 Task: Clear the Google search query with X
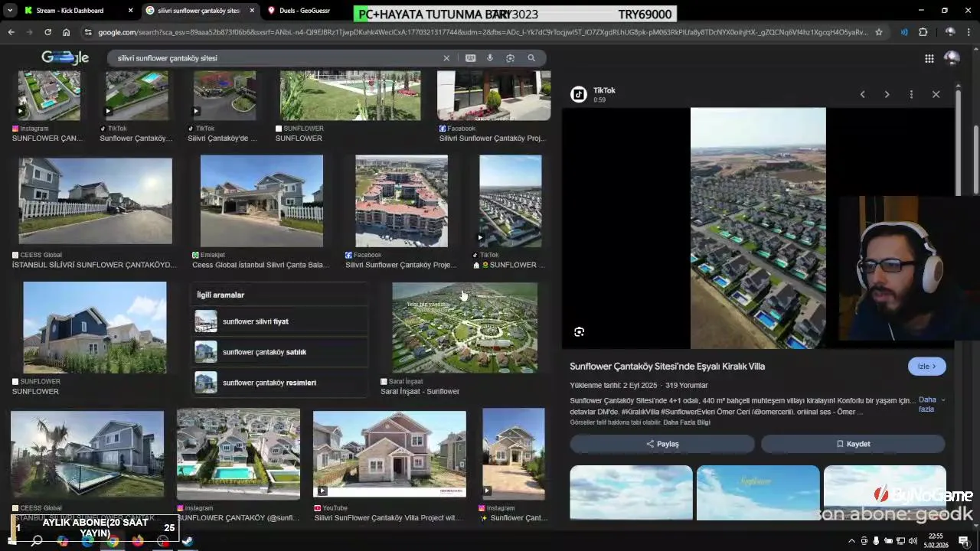(x=446, y=58)
